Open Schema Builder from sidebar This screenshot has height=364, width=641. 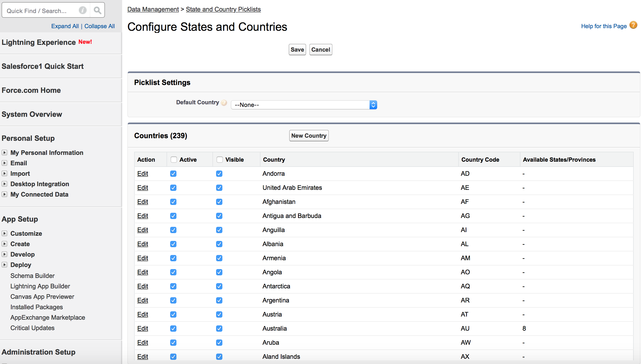(32, 276)
